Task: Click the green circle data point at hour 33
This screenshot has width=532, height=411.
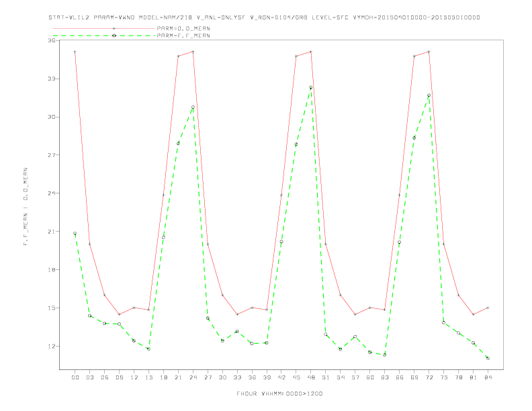Action: pyautogui.click(x=237, y=331)
